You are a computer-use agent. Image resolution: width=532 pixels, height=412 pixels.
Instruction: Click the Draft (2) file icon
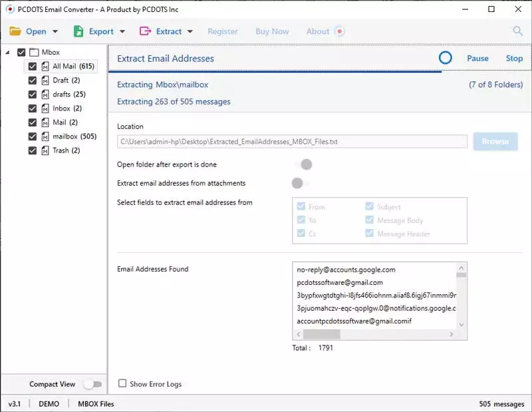click(x=45, y=81)
